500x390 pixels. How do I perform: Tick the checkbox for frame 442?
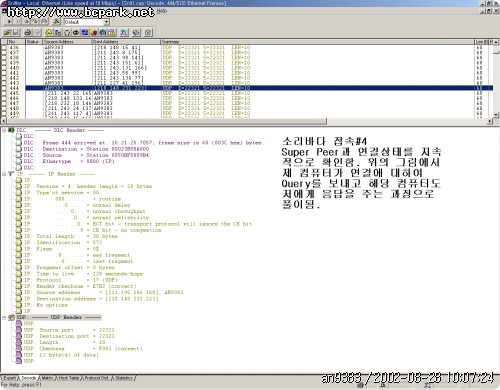pos(4,78)
